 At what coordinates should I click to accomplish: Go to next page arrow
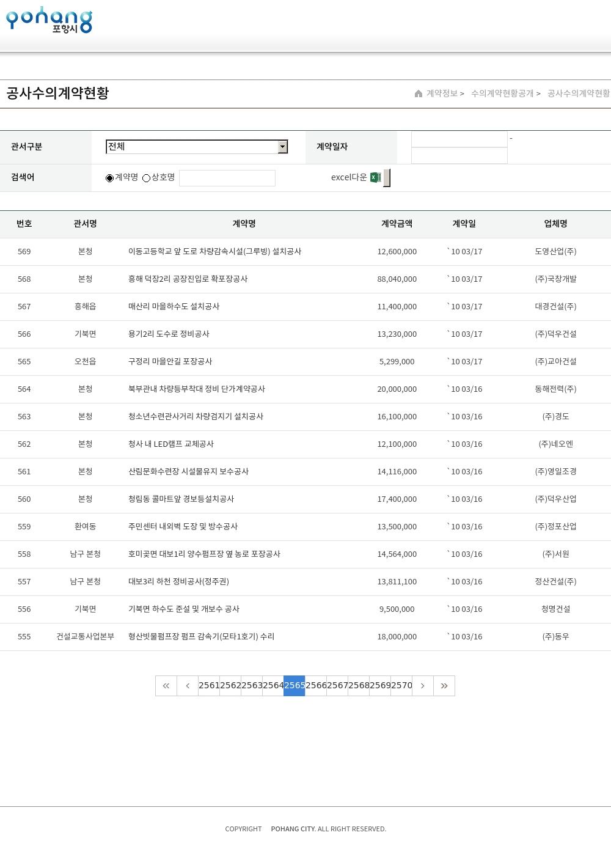point(423,686)
